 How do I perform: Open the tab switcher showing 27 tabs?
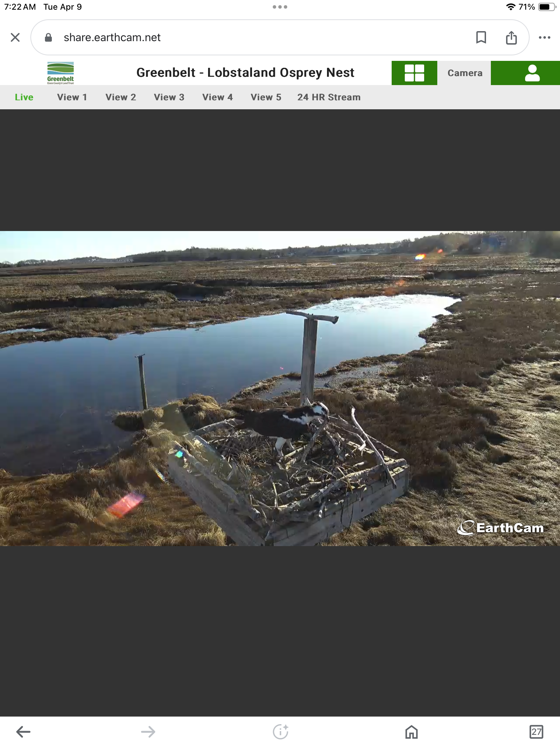(536, 732)
